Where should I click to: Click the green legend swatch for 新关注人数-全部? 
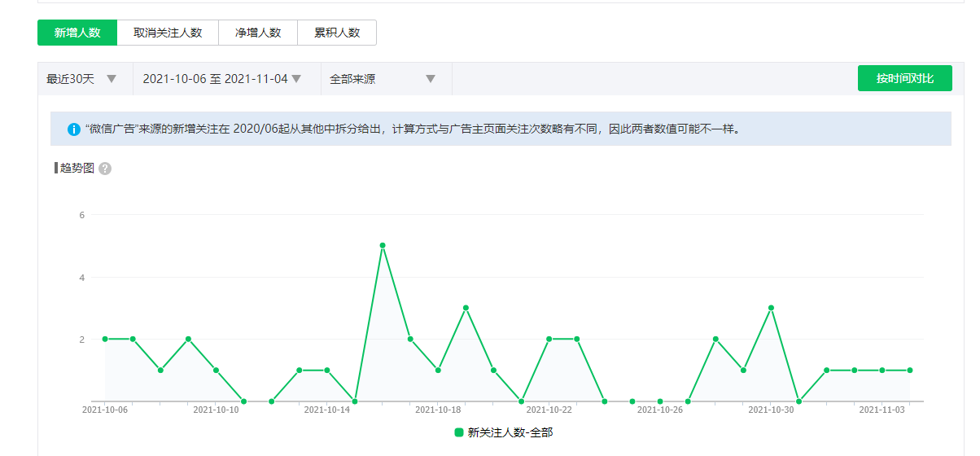coord(459,432)
